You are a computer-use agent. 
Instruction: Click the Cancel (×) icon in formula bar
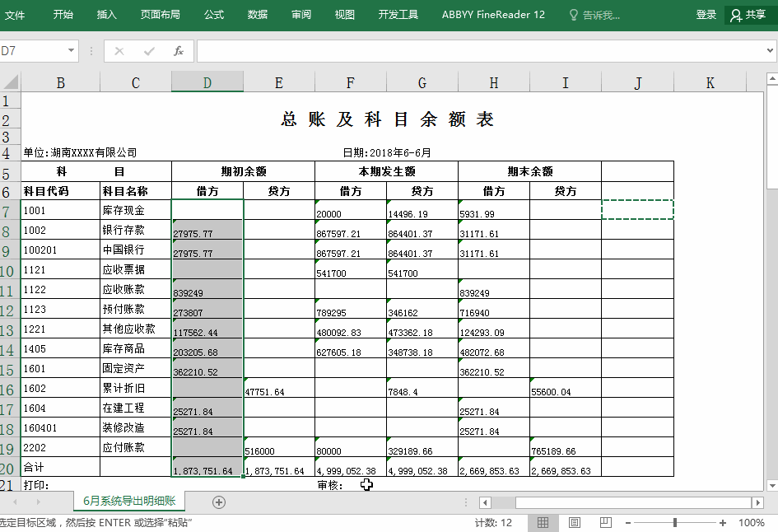click(119, 50)
